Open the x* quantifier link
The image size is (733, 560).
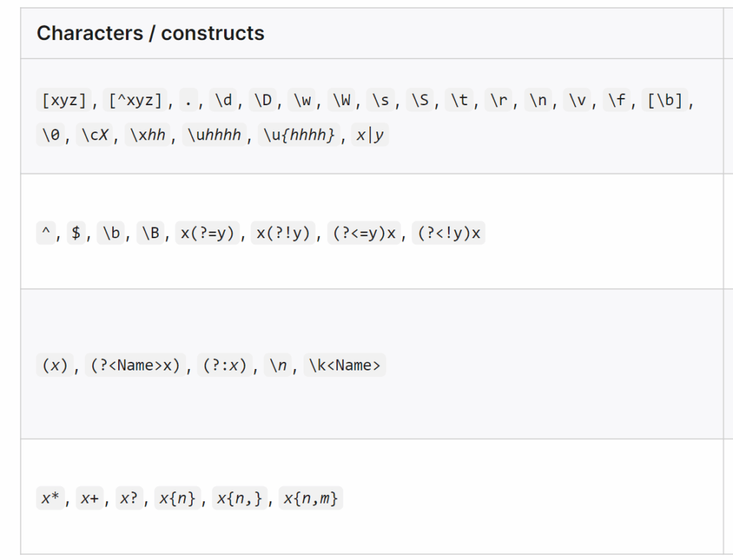(49, 498)
